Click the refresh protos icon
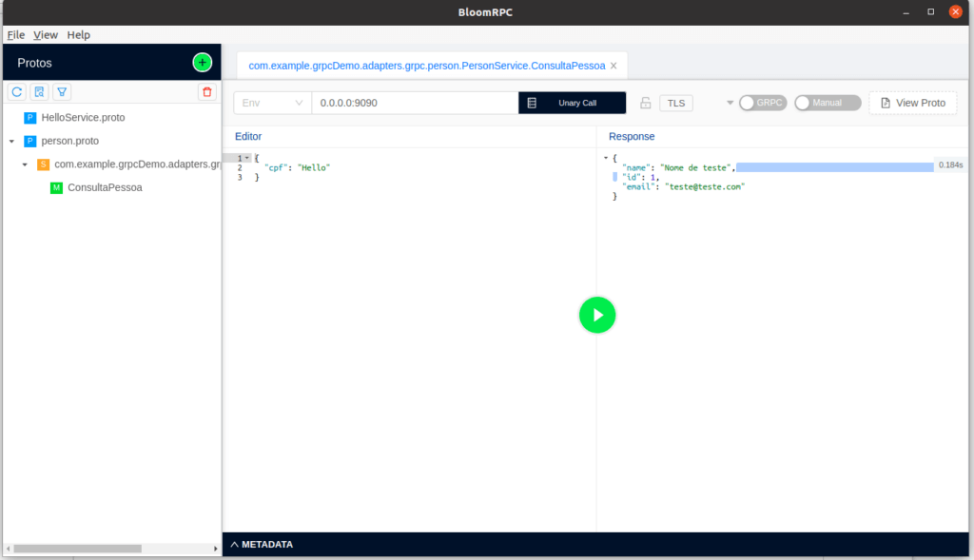 [x=16, y=91]
